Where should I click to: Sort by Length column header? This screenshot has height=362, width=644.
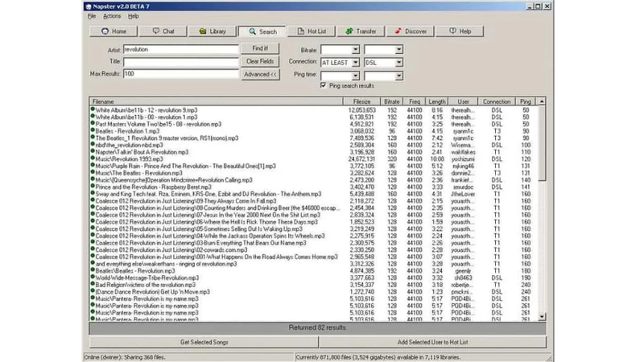[x=436, y=101]
